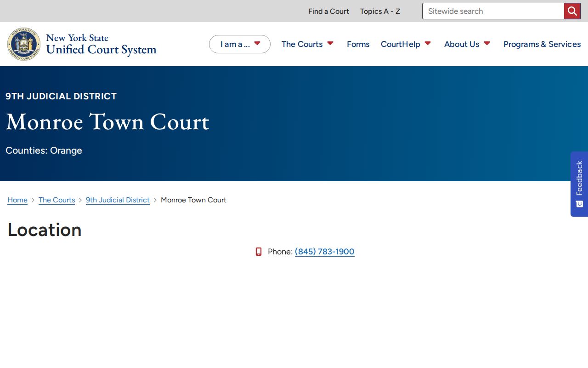
Task: Open the Feedback side tab
Action: [579, 184]
